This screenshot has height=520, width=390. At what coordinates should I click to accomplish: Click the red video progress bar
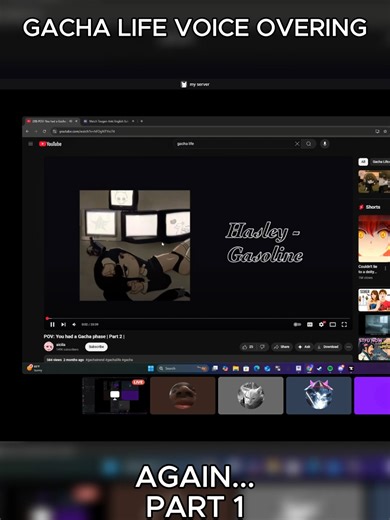(198, 318)
